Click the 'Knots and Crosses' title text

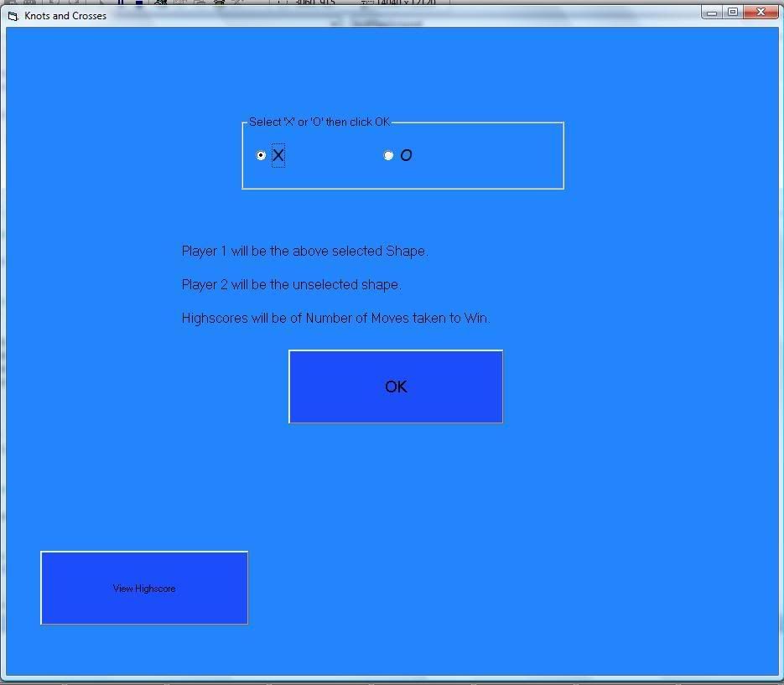pyautogui.click(x=65, y=16)
